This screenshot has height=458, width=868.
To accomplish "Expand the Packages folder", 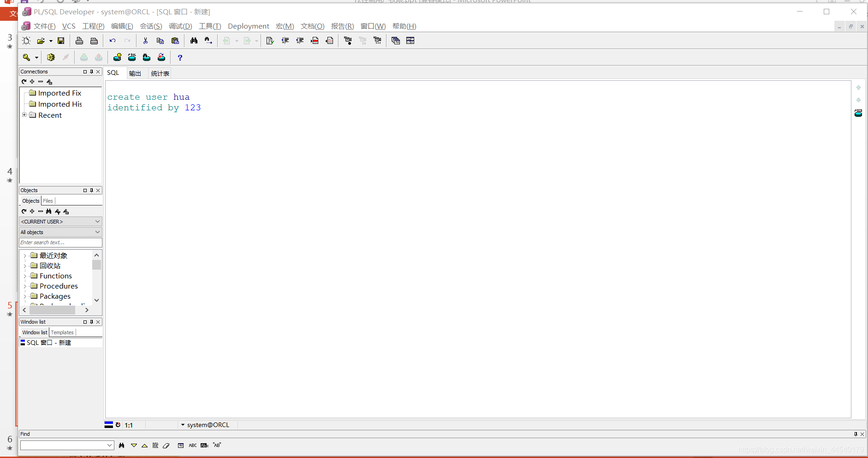I will [x=25, y=296].
